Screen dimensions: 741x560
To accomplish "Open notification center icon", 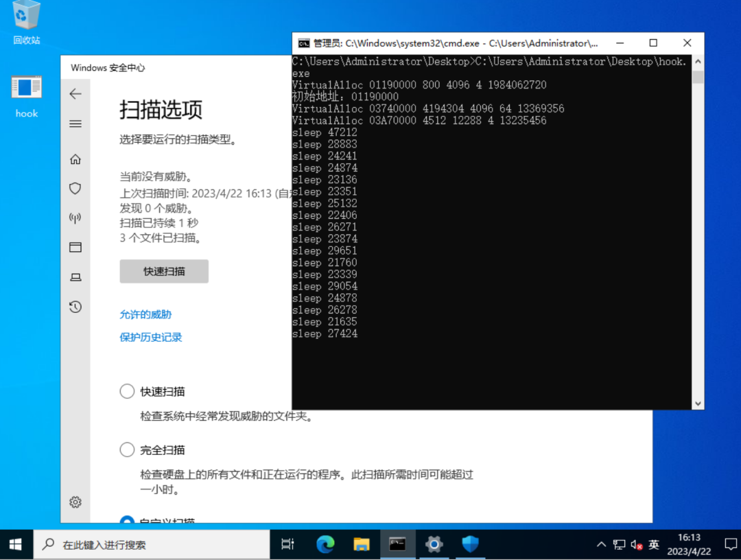I will pos(731,544).
